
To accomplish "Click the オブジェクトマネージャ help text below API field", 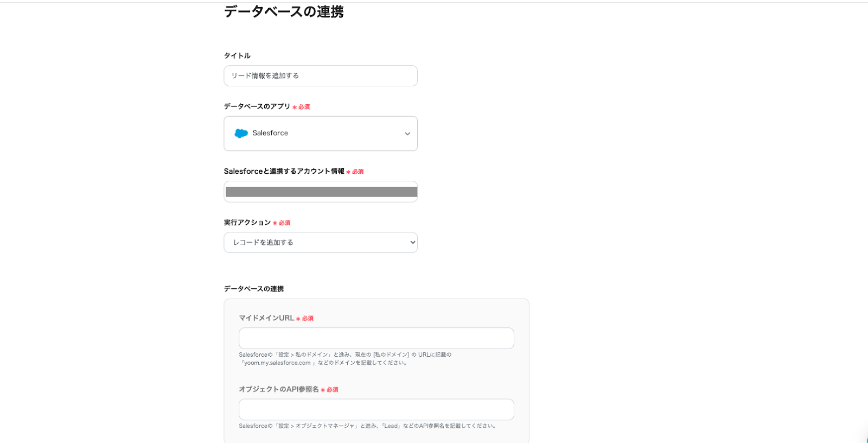I will 368,426.
